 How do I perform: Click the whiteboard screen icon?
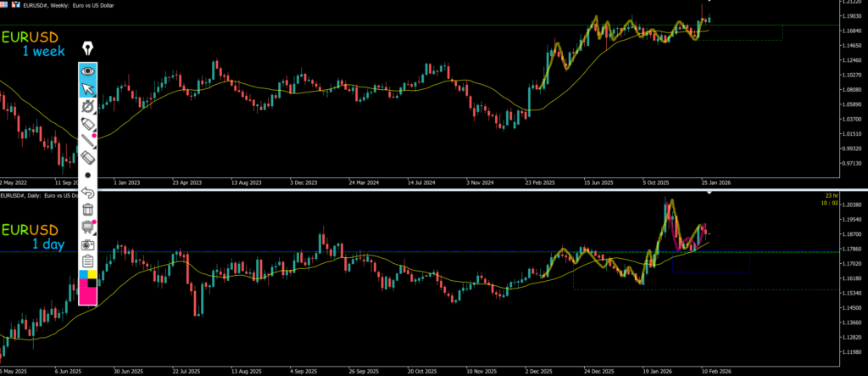point(87,227)
